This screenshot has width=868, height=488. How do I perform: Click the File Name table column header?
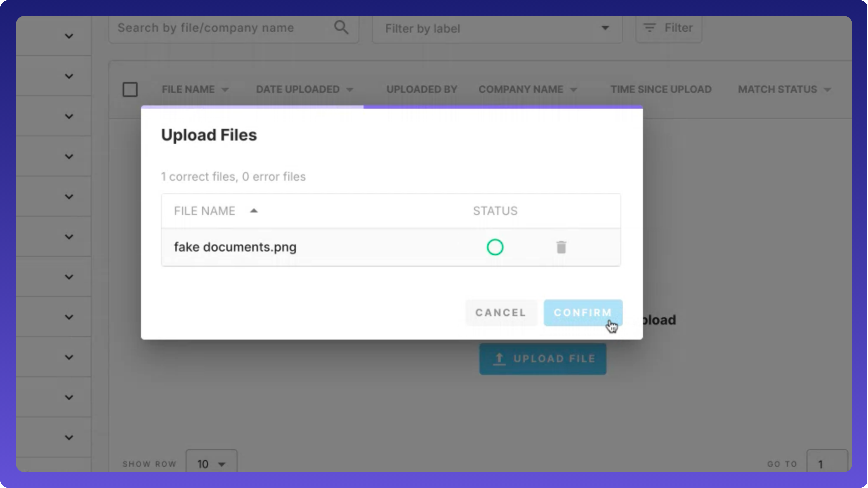188,89
